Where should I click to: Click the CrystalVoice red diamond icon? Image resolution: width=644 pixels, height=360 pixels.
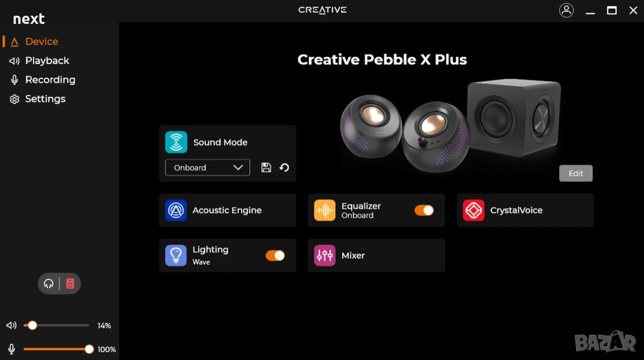coord(474,210)
